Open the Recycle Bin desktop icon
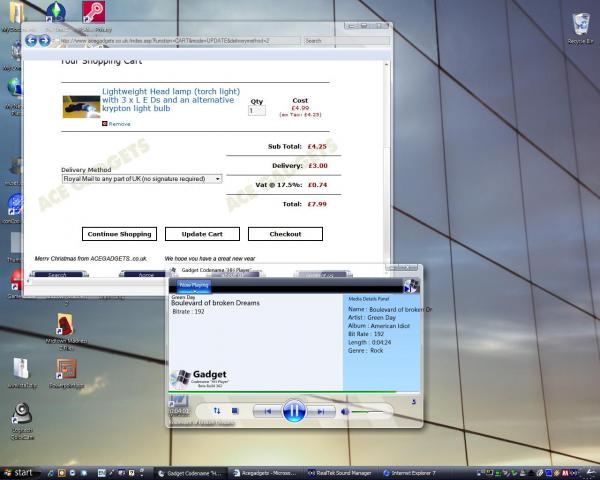The image size is (600, 480). point(581,28)
